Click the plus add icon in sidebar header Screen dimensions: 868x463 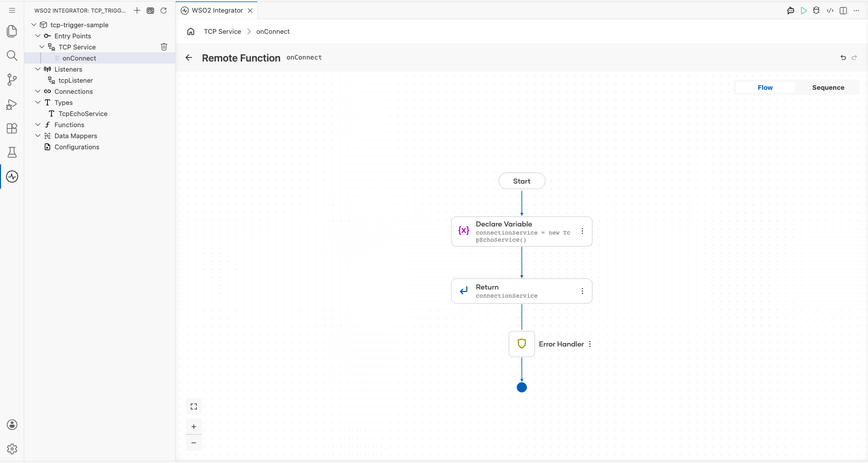137,10
